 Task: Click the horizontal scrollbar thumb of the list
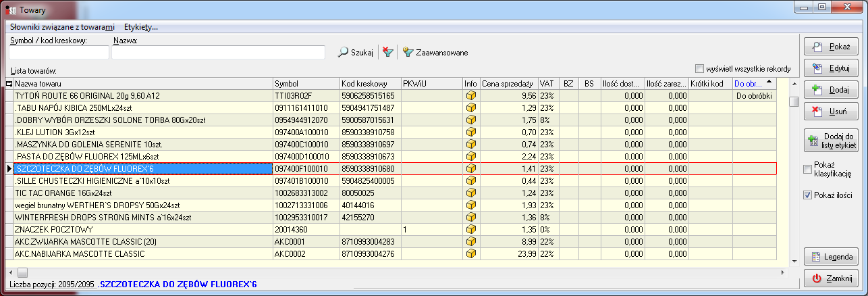click(x=23, y=272)
